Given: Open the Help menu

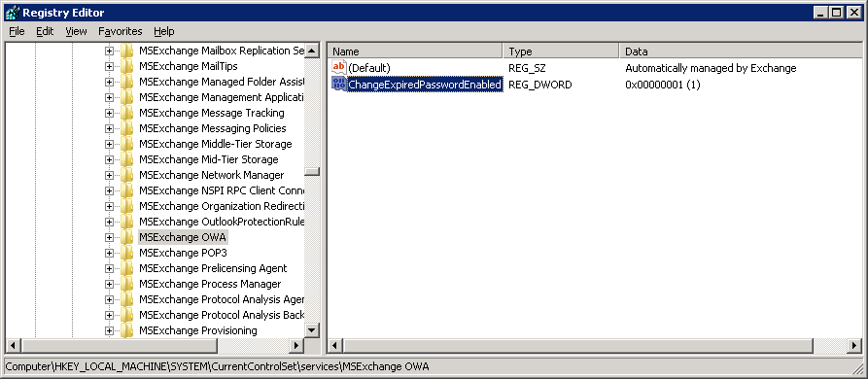Looking at the screenshot, I should [x=164, y=31].
